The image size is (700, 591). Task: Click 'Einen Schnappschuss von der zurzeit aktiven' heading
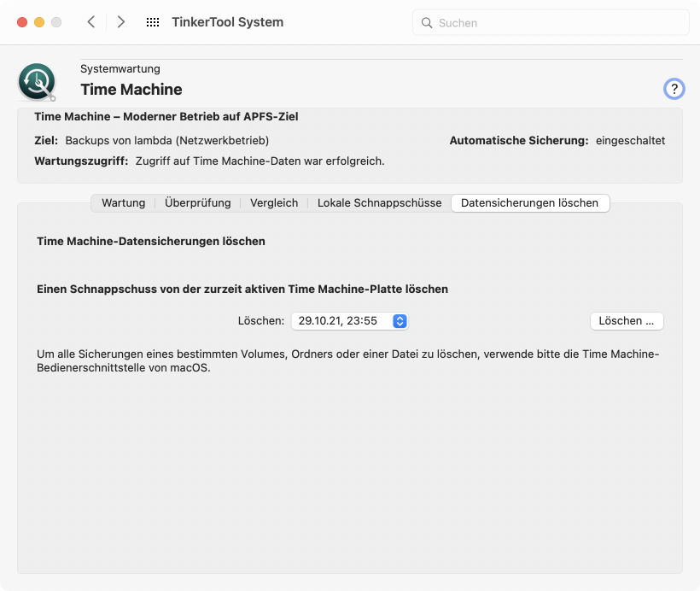point(242,289)
